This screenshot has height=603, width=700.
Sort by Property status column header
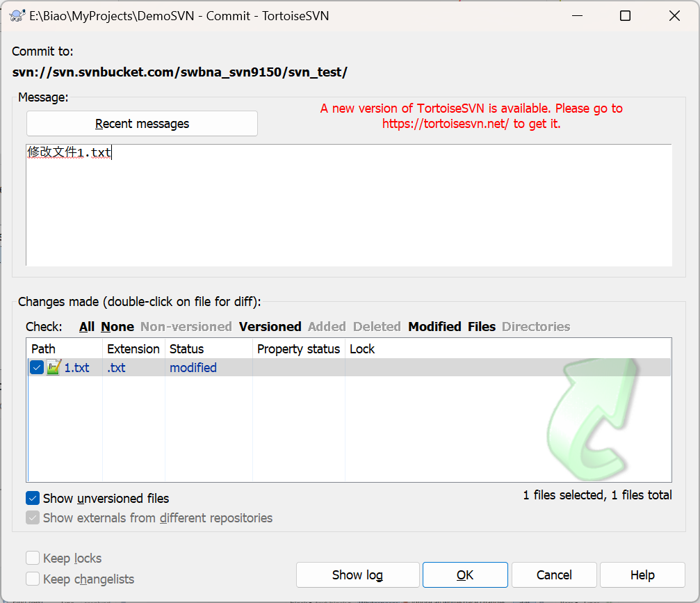click(x=299, y=349)
